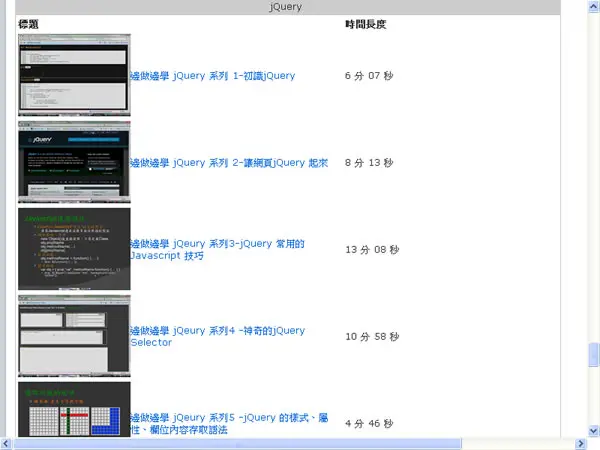The image size is (600, 450).
Task: Open link jQuery 系列5 樣式、屬性 存取語法
Action: click(x=229, y=423)
